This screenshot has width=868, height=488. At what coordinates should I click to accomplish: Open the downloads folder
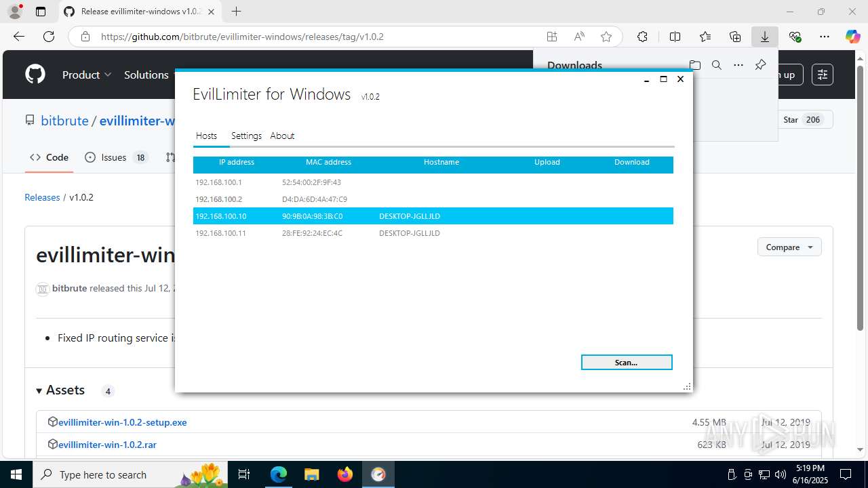click(x=694, y=65)
